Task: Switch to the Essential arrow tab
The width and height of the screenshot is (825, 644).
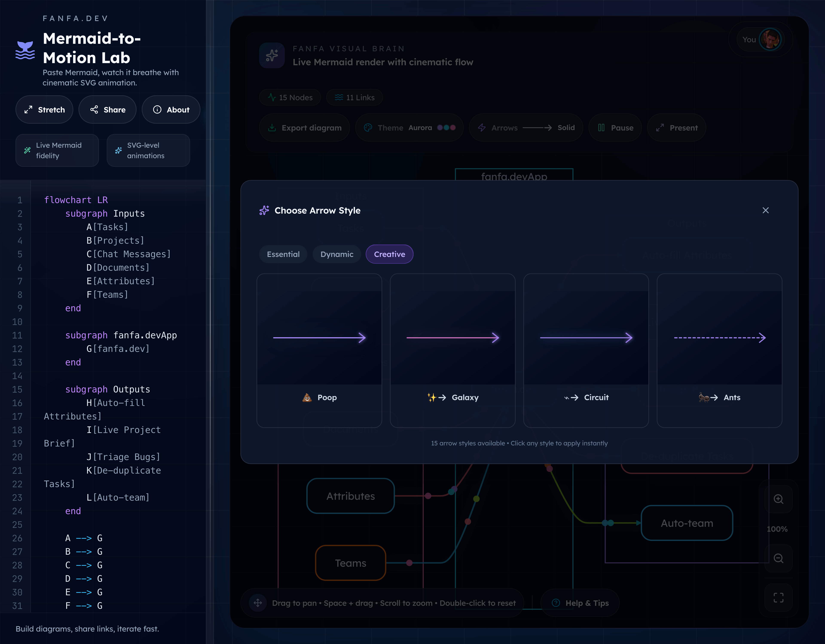Action: tap(283, 254)
